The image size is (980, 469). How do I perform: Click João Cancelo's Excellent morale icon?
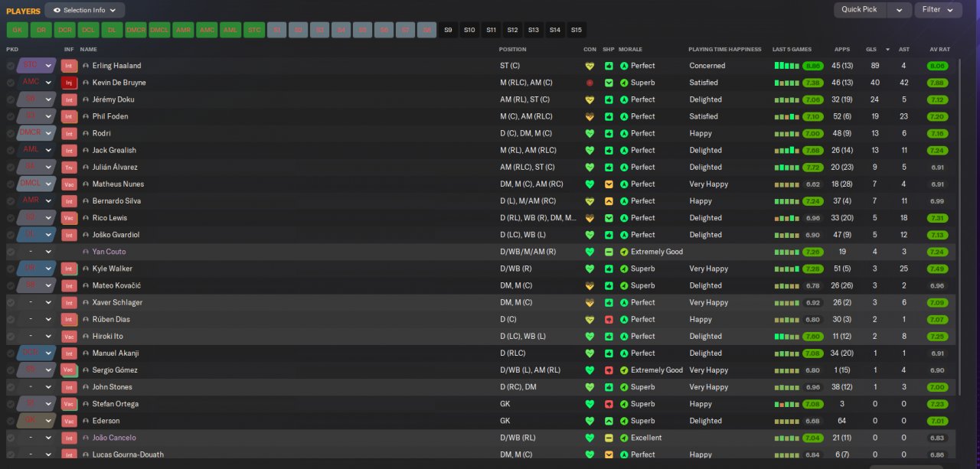(x=624, y=438)
